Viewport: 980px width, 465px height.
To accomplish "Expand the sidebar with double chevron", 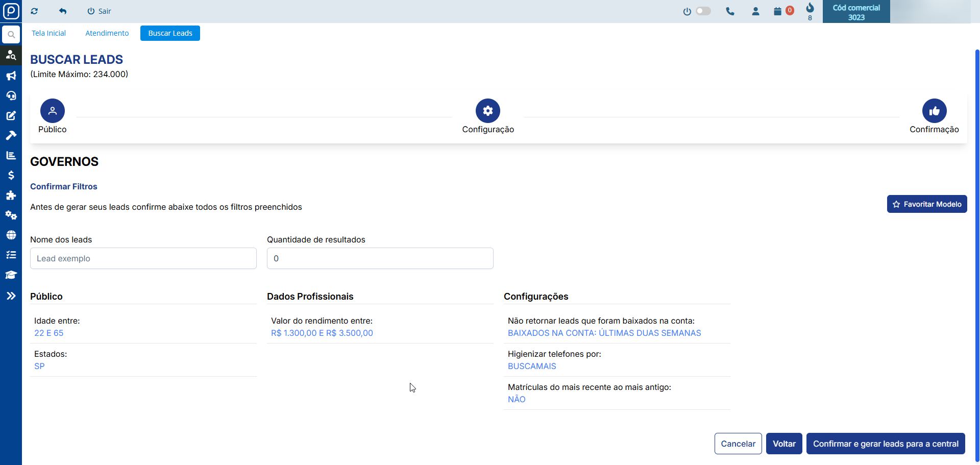I will click(x=11, y=296).
